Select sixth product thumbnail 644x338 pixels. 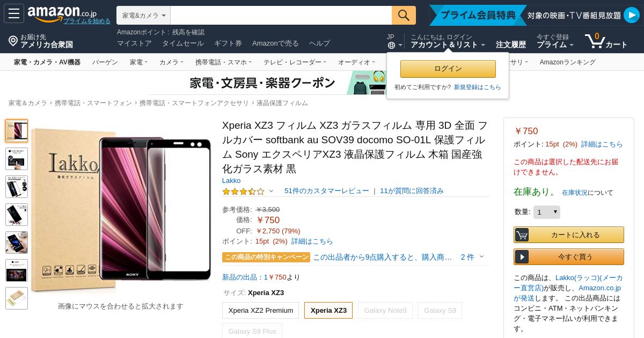17,270
